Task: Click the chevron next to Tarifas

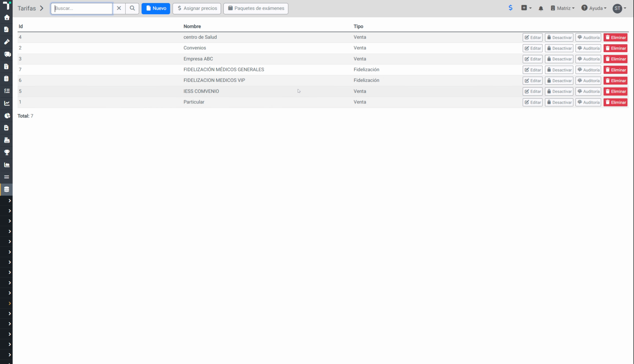Action: pyautogui.click(x=42, y=8)
